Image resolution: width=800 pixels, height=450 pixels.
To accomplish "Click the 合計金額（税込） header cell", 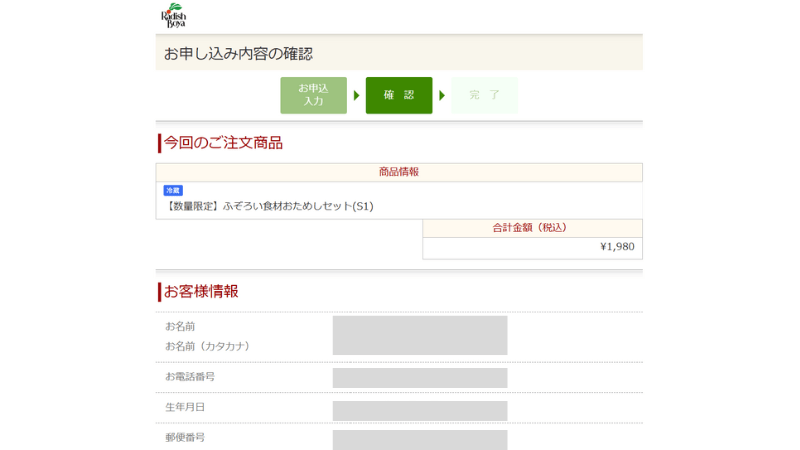I will click(x=532, y=228).
